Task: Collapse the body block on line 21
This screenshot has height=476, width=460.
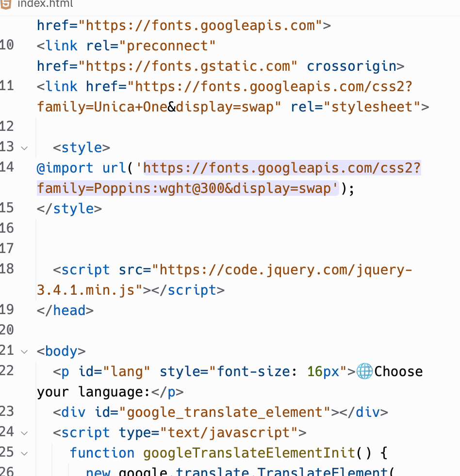Action: [24, 352]
